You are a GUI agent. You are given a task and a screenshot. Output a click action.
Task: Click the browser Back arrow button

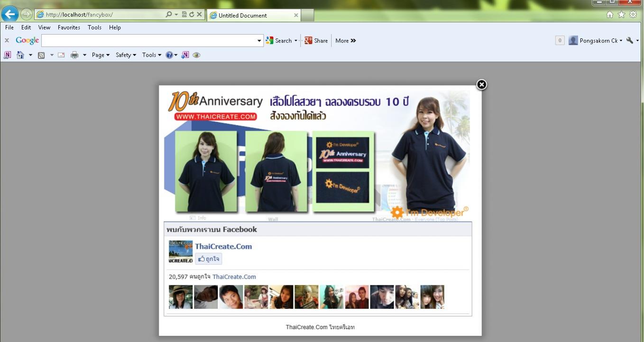click(10, 14)
